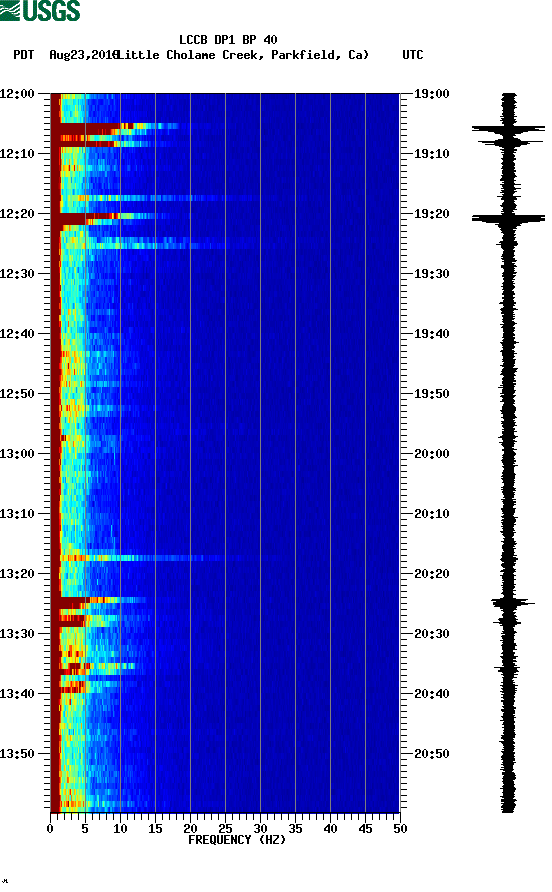552x892 pixels.
Task: Click the 20:30 UTC time label
Action: 431,634
